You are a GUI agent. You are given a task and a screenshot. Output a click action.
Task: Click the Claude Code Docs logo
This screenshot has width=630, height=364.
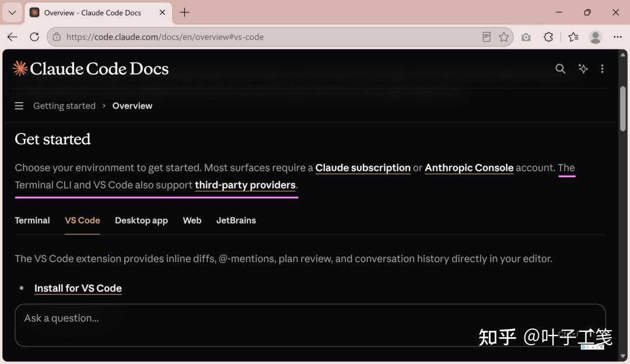pos(91,69)
